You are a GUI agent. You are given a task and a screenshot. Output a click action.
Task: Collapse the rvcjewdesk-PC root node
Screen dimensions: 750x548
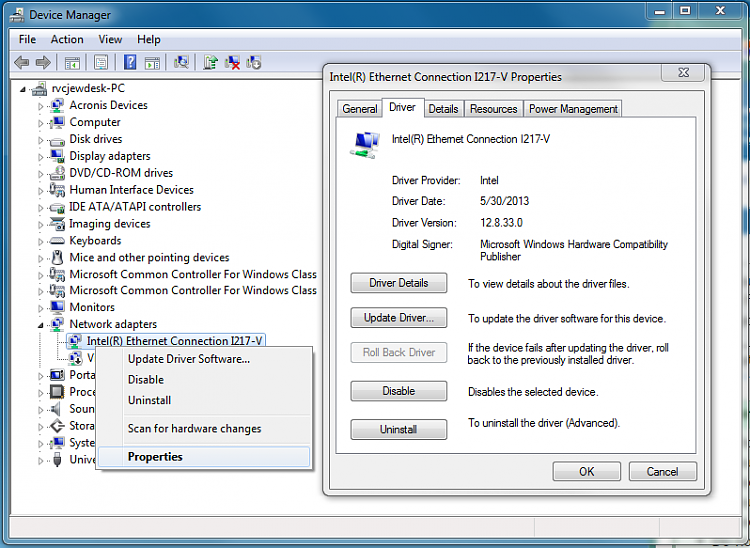pos(22,89)
